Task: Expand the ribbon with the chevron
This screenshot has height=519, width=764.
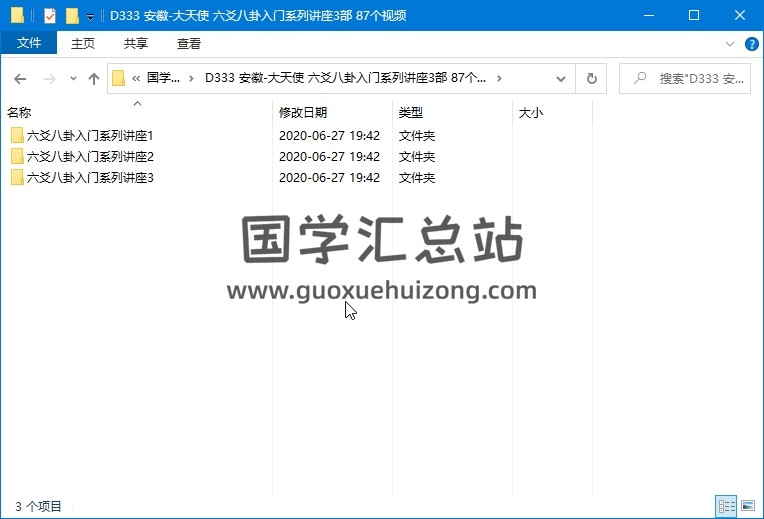Action: pyautogui.click(x=729, y=44)
